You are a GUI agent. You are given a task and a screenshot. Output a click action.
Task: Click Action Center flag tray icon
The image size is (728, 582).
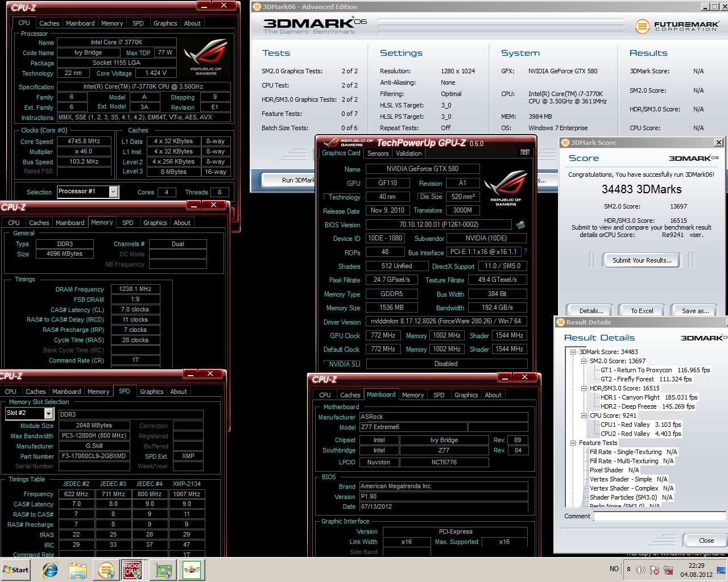coord(655,569)
